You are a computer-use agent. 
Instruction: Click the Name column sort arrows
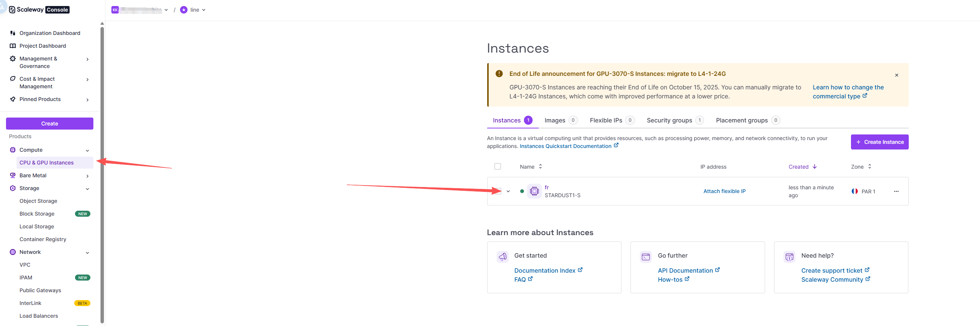[x=540, y=166]
